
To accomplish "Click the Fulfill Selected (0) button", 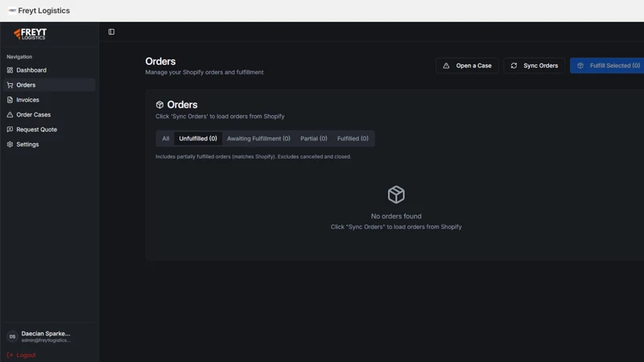I will pos(607,66).
